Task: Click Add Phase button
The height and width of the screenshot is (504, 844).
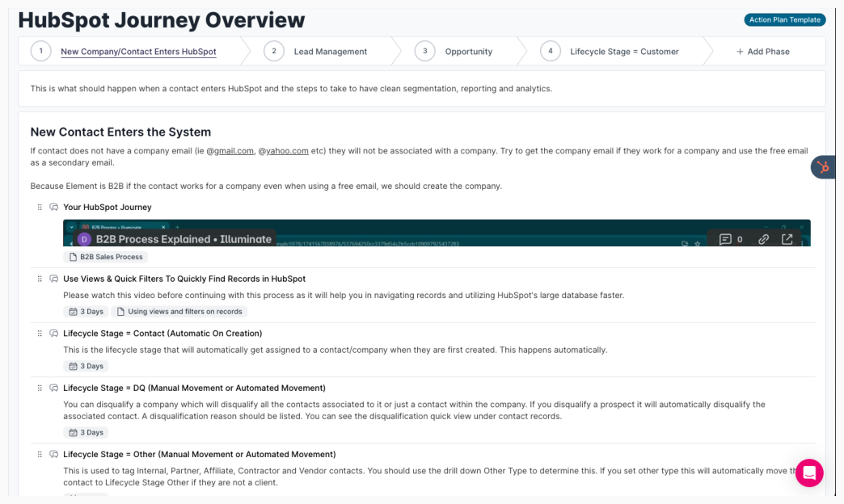Action: click(x=762, y=52)
